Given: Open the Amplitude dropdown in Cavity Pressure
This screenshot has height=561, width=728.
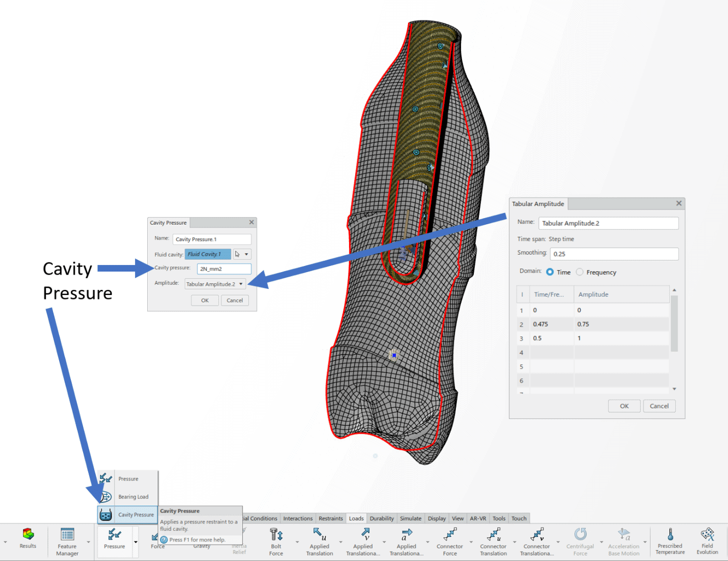Looking at the screenshot, I should coord(241,284).
